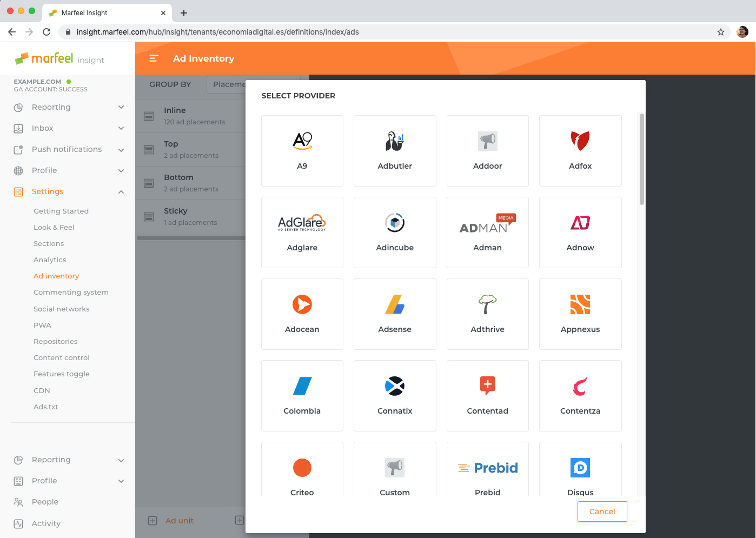Select the Adincube provider

[x=395, y=233]
